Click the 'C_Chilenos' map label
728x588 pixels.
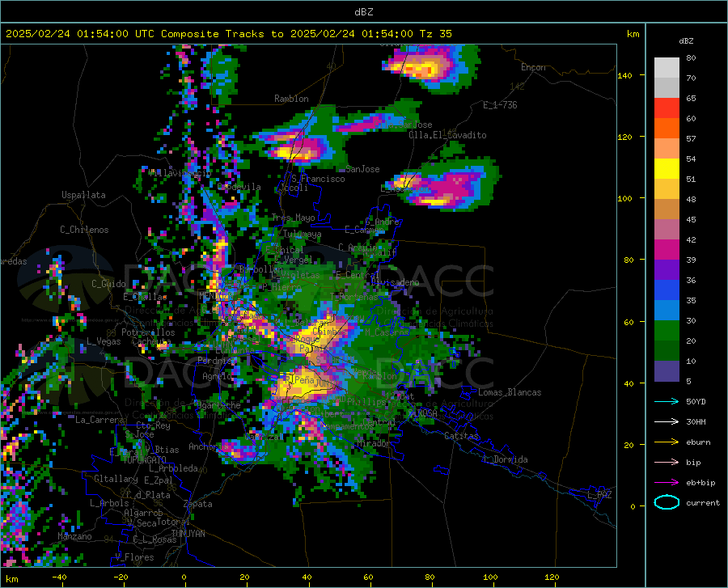tap(84, 230)
